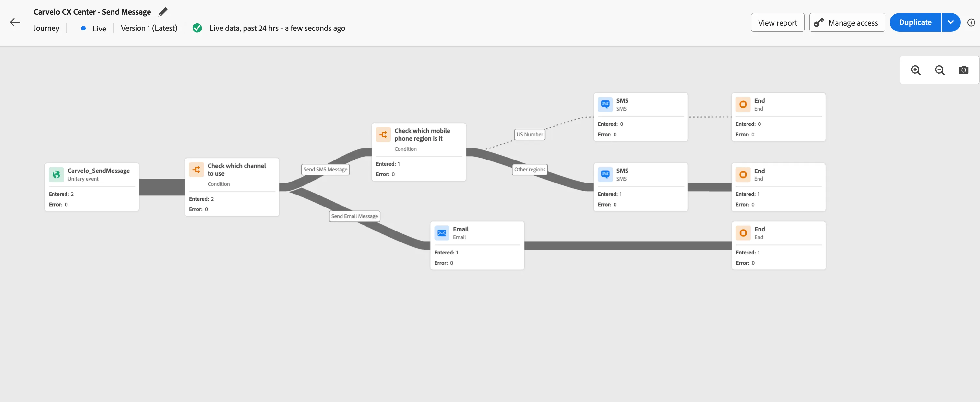The width and height of the screenshot is (980, 402).
Task: Click the End icon after Other regions SMS
Action: pyautogui.click(x=743, y=174)
